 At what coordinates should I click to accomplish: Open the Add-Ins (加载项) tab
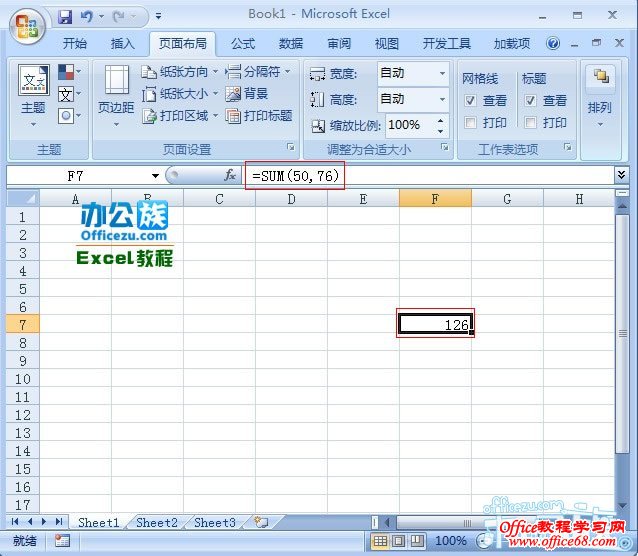click(x=512, y=44)
